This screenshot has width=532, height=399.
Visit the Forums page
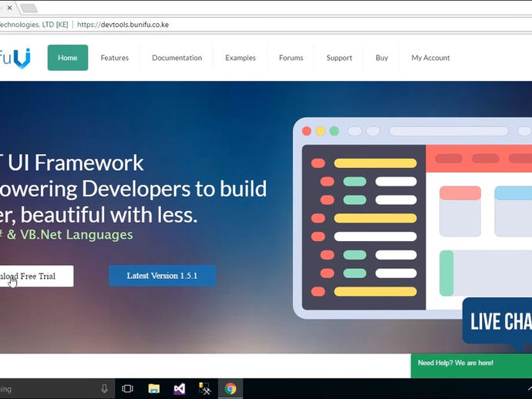click(x=291, y=58)
